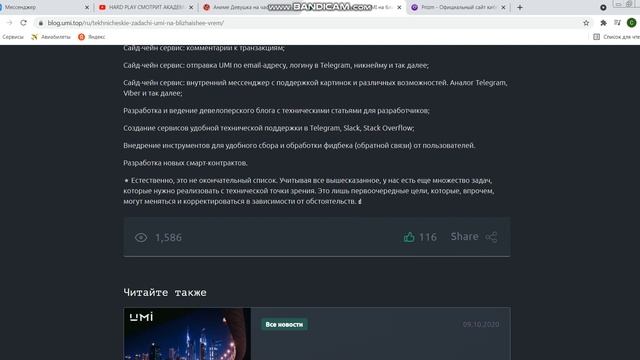The image size is (640, 360).
Task: Click the line about сбора и обработки фидбека
Action: 299,146
